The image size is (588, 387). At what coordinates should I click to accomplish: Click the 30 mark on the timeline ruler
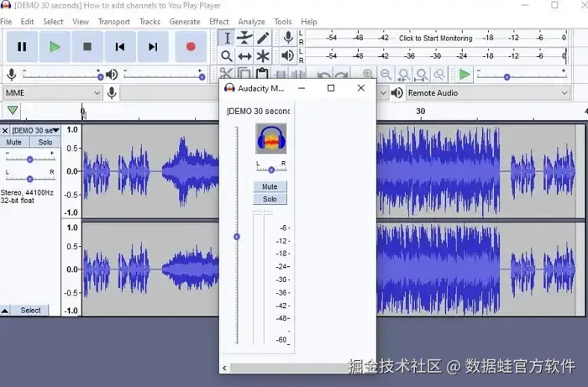[420, 112]
